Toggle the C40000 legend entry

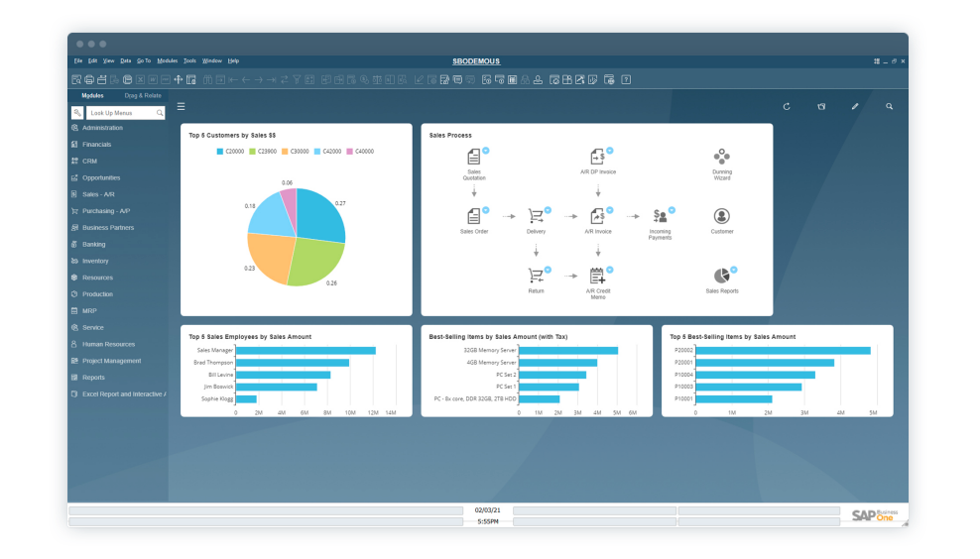click(x=360, y=152)
